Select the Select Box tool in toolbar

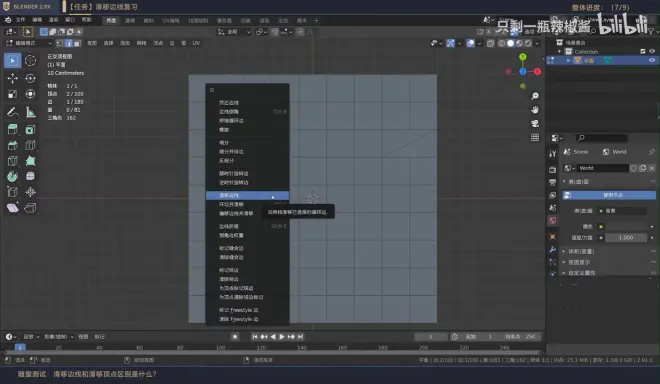pos(13,61)
